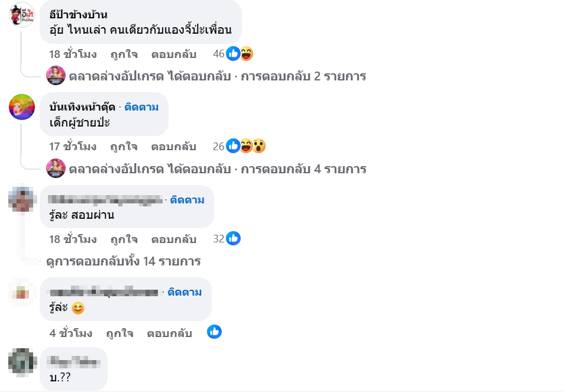
Task: Like the รู้ละ สอบผ่าน comment
Action: 124,239
